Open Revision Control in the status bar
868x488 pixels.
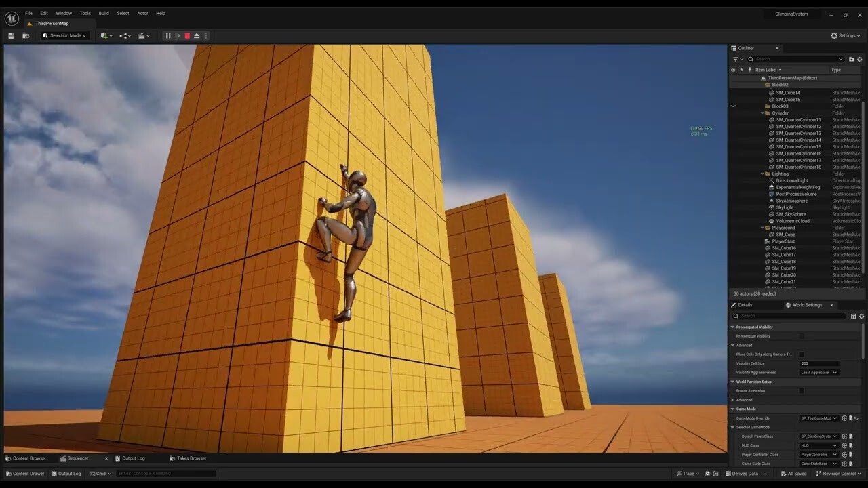tap(838, 473)
